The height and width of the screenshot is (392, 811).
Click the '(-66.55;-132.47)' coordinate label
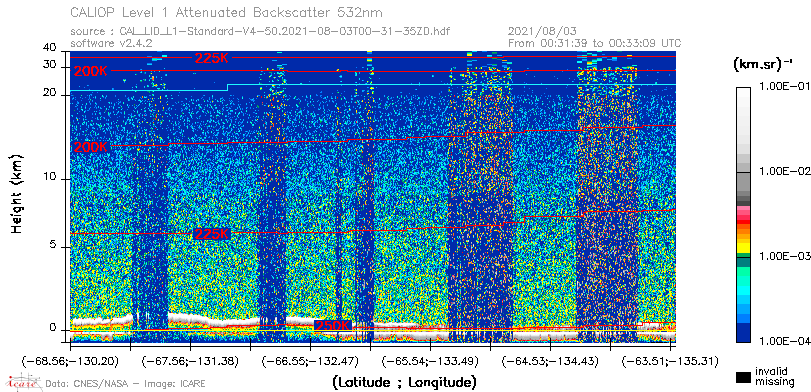(x=310, y=361)
